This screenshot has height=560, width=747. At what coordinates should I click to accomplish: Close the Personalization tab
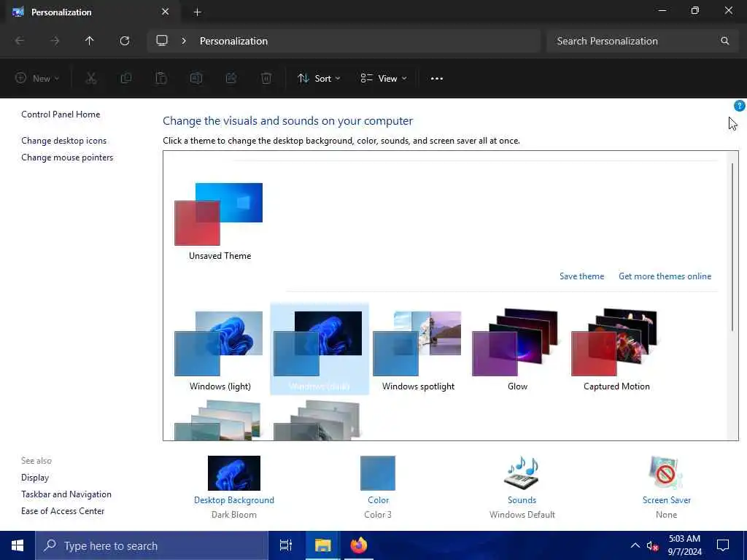(x=166, y=12)
